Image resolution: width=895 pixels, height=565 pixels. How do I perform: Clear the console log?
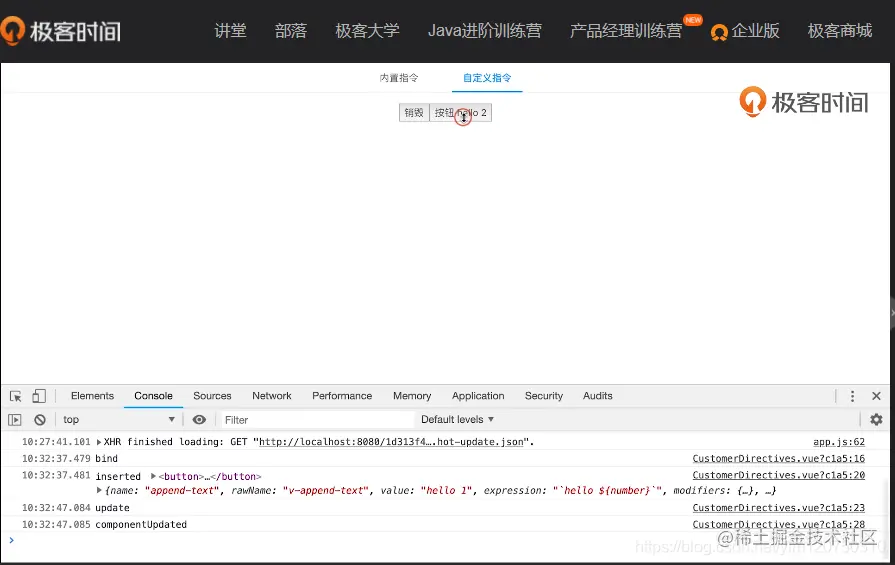click(x=39, y=420)
